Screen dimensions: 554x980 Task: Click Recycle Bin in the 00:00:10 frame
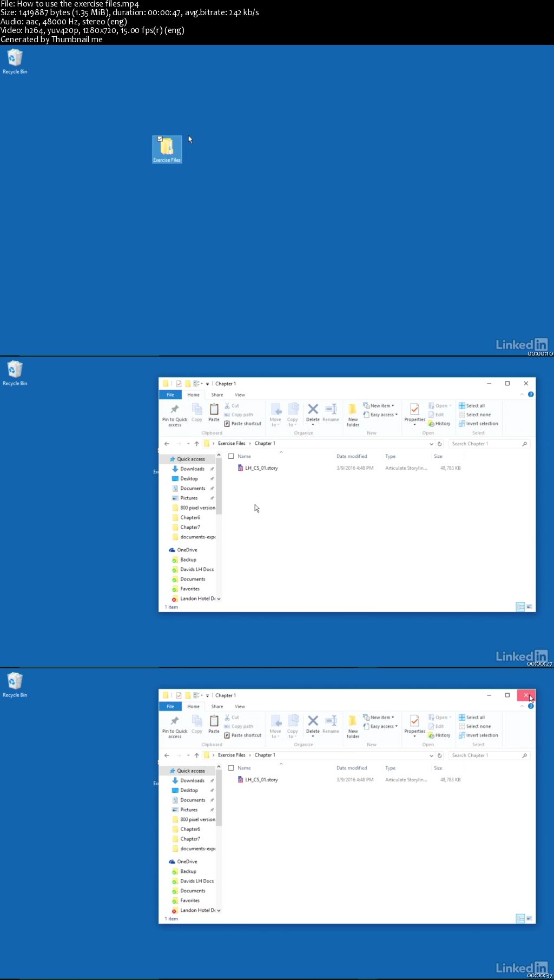(15, 61)
